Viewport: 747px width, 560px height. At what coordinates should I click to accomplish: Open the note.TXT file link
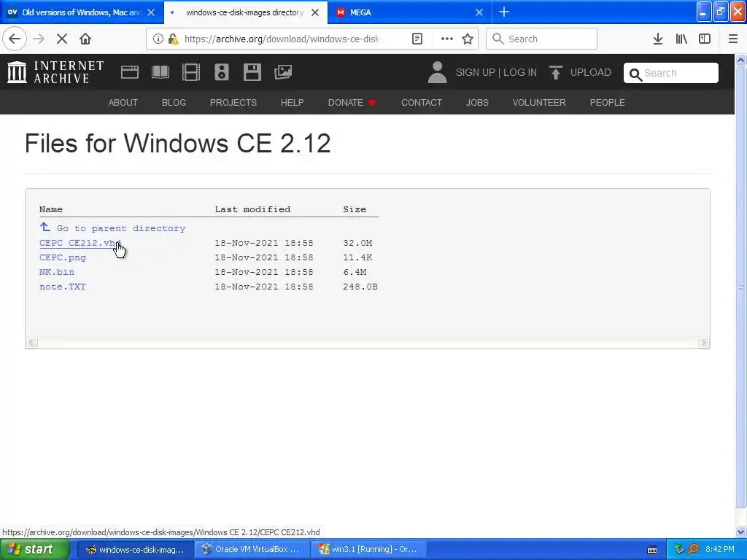click(x=63, y=287)
